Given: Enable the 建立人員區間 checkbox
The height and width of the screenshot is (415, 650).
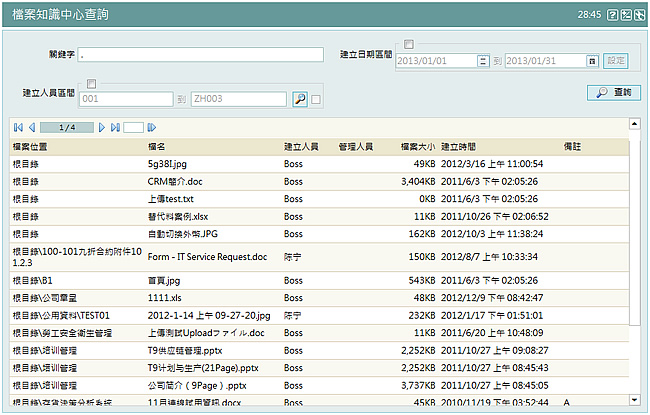Looking at the screenshot, I should (x=91, y=83).
